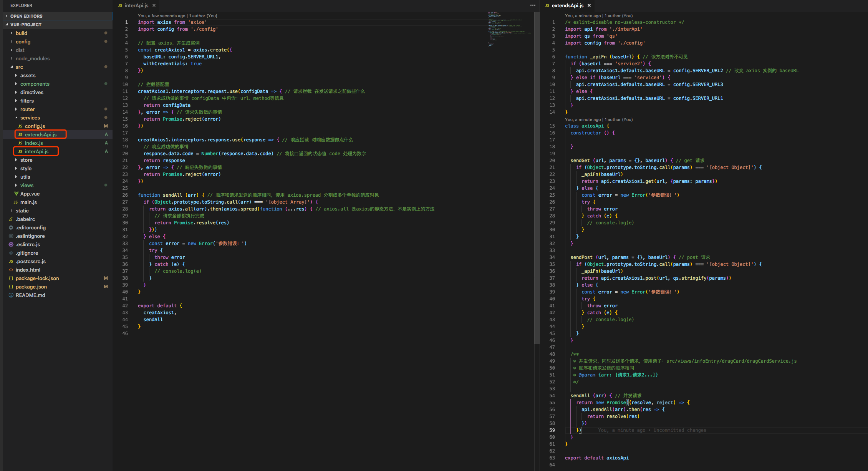
Task: Switch to the extendsApi.js tab
Action: [567, 5]
